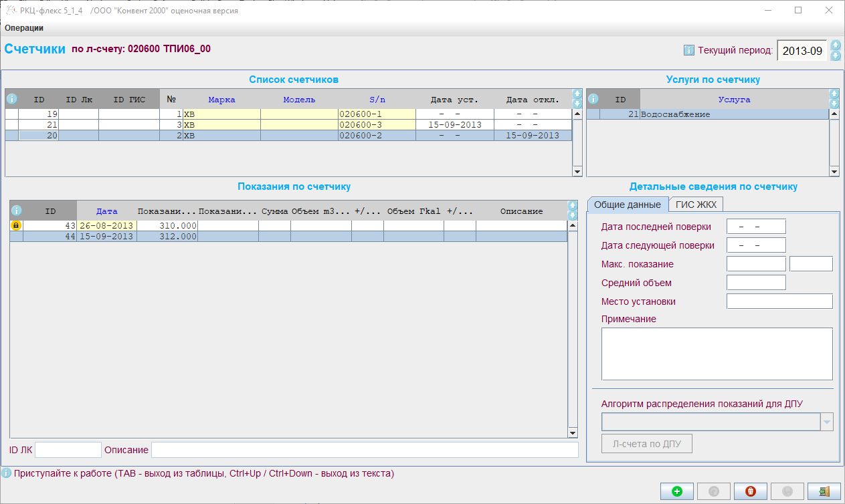Open the Операции menu
This screenshot has width=845, height=504.
(x=24, y=28)
